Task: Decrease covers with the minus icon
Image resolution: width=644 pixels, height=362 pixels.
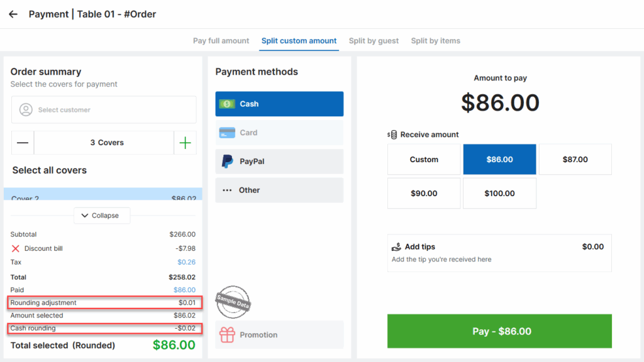Action: tap(23, 143)
